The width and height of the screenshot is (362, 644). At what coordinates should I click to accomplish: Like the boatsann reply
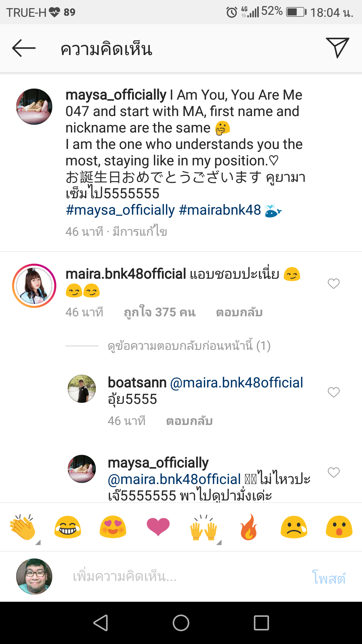pyautogui.click(x=334, y=392)
